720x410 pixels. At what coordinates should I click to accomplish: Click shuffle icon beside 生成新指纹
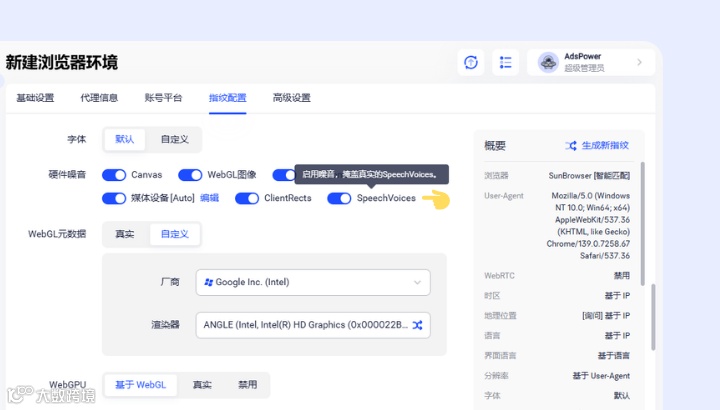click(571, 146)
